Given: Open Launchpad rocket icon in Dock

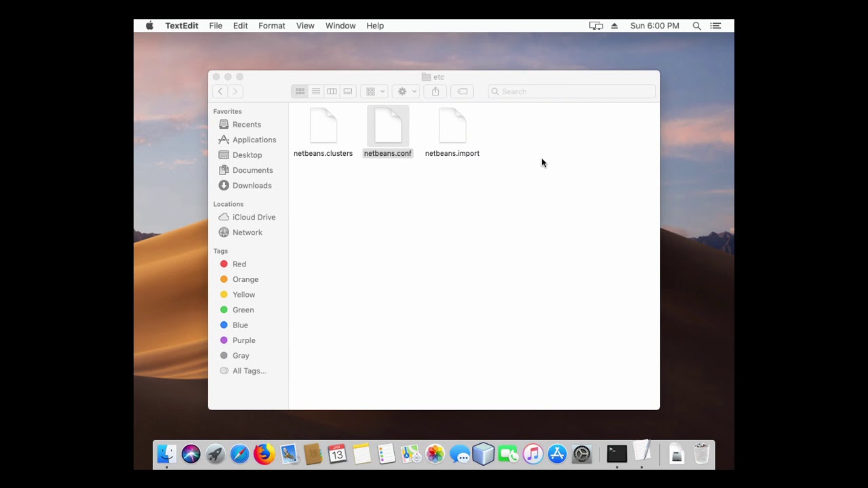Looking at the screenshot, I should click(x=216, y=454).
